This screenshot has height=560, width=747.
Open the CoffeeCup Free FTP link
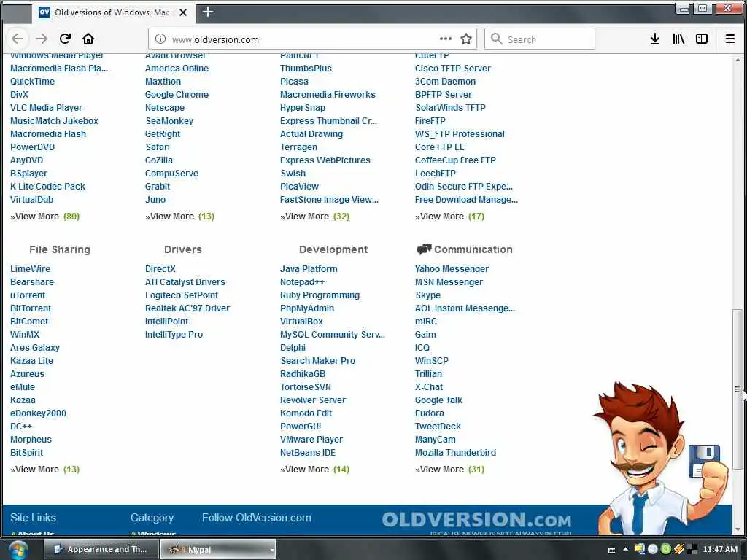click(x=455, y=160)
